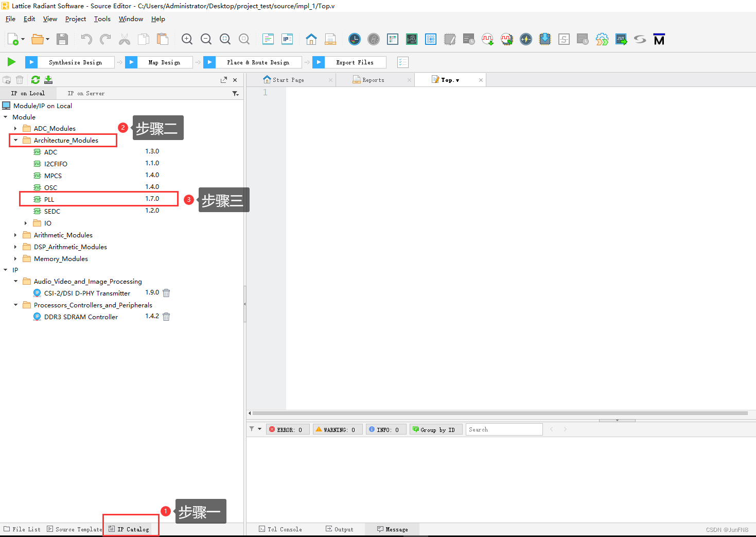The image size is (756, 537).
Task: Toggle Group by ID in messages
Action: [435, 429]
